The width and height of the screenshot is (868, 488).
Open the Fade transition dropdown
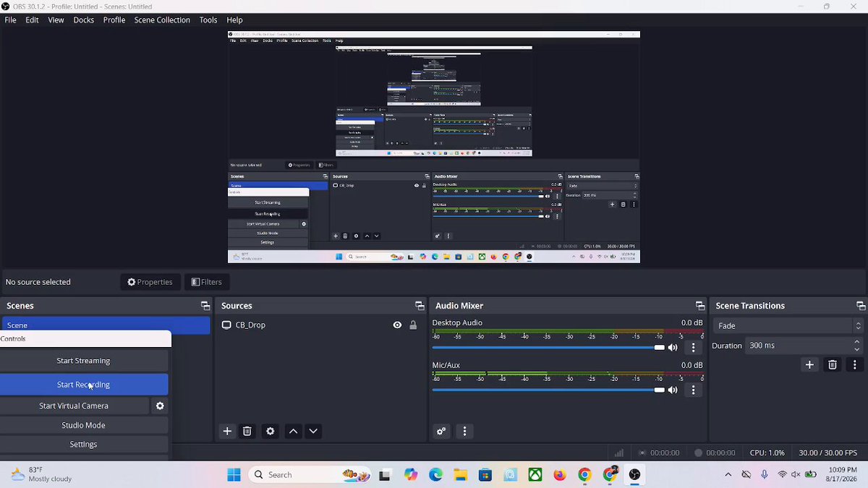(788, 325)
